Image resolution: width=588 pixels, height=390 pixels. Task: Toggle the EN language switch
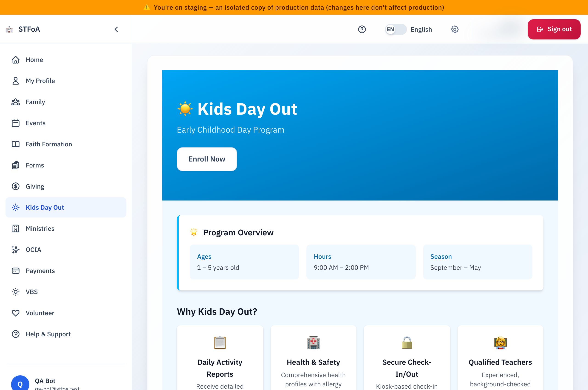pyautogui.click(x=396, y=29)
